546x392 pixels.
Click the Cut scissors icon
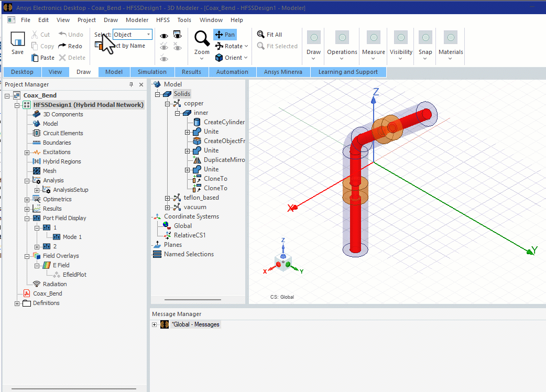coord(35,35)
